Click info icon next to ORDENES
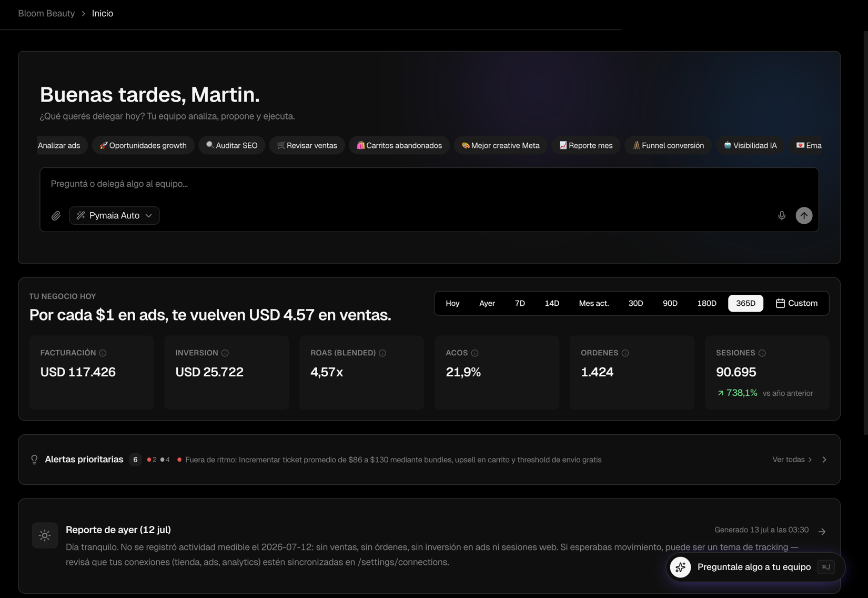The image size is (868, 598). pos(625,353)
